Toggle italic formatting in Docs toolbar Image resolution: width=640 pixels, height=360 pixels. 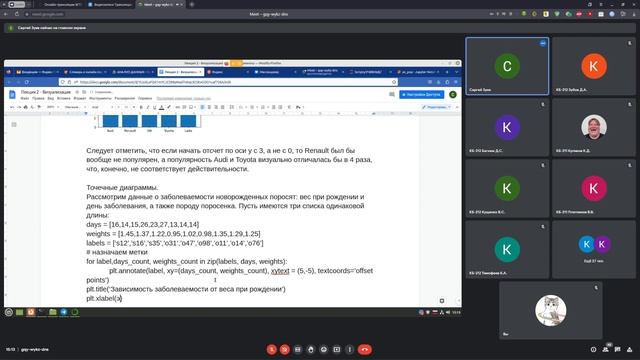point(148,107)
